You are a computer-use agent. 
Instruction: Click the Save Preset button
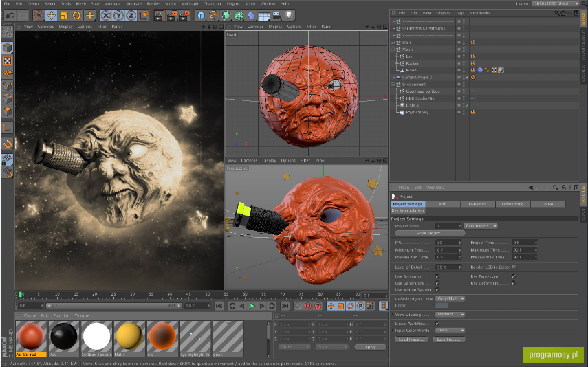coord(449,340)
